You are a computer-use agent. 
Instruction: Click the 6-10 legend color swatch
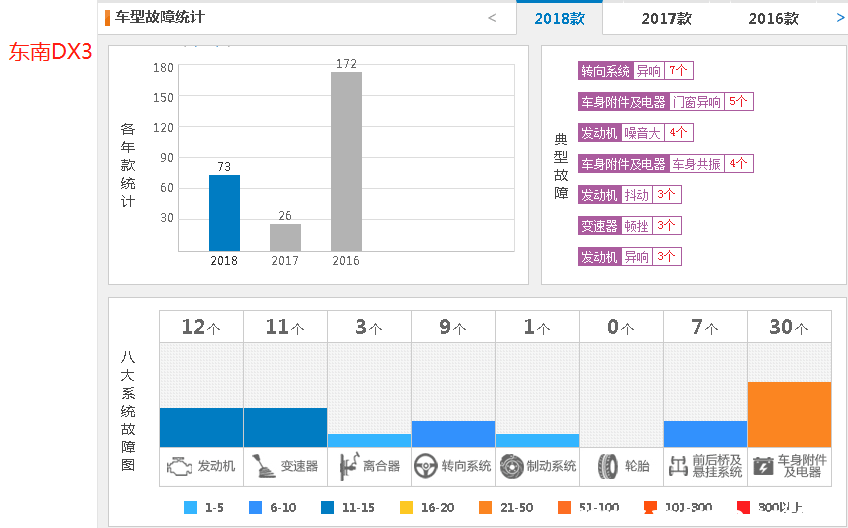[255, 507]
